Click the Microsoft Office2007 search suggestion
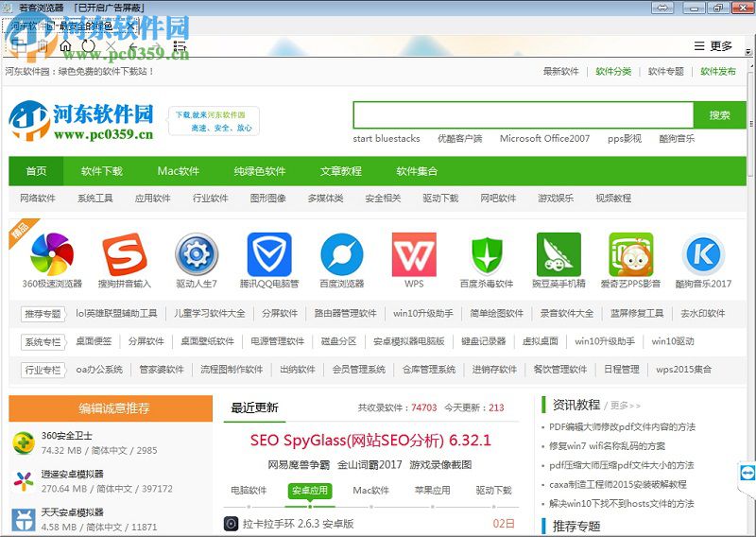756x537 pixels. 545,138
